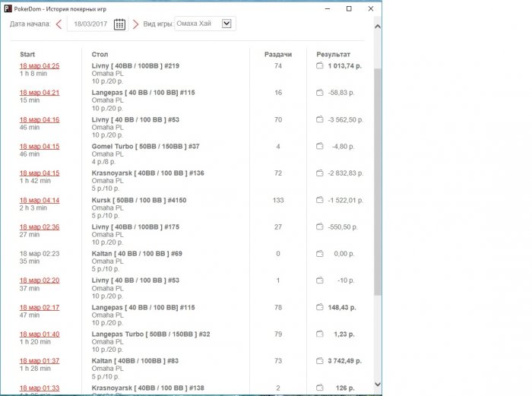Click the scrollbar up arrow

(377, 27)
